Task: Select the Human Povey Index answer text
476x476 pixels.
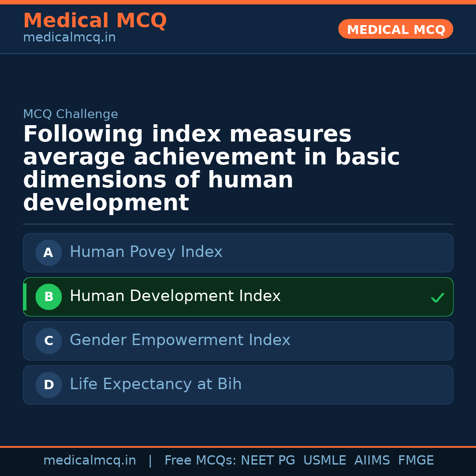Action: click(146, 252)
